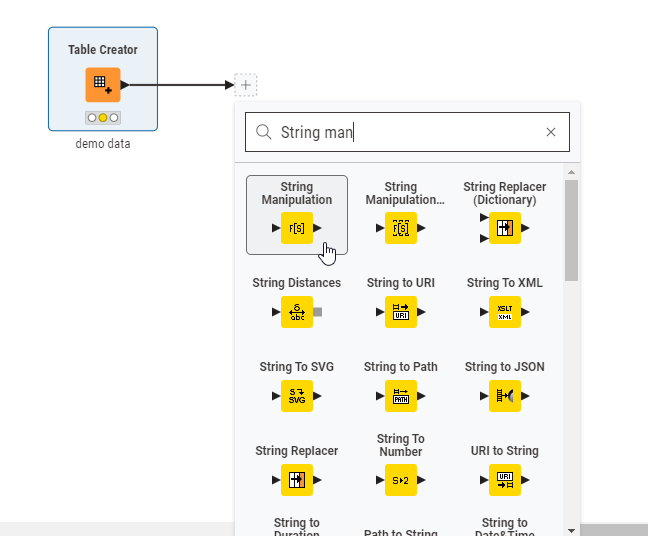The height and width of the screenshot is (536, 648).
Task: Pick the String Distances node icon
Action: 297,313
